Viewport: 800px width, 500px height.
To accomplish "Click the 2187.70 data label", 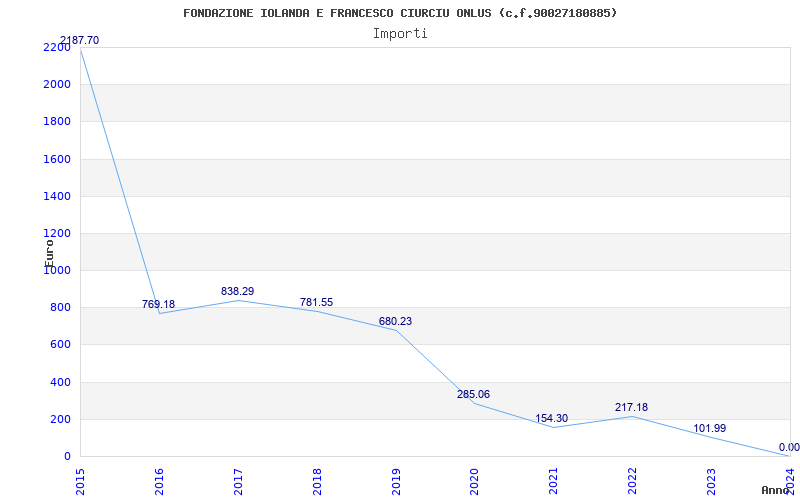I will 80,40.
